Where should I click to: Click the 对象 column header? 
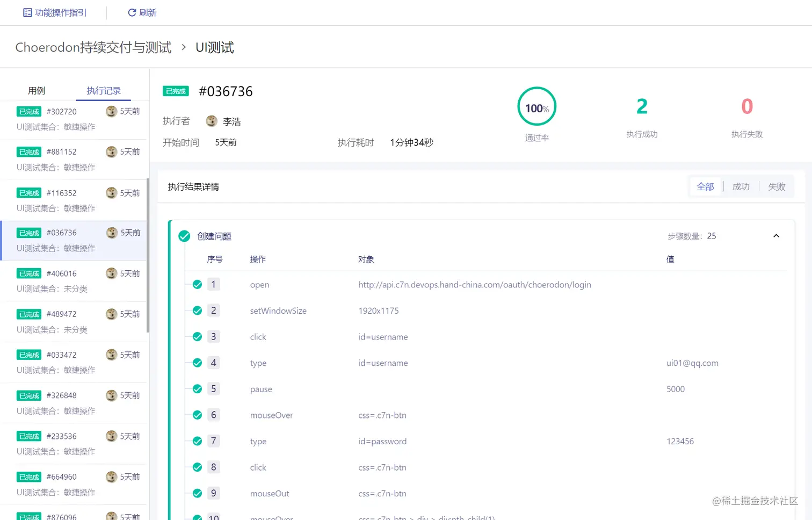(366, 259)
